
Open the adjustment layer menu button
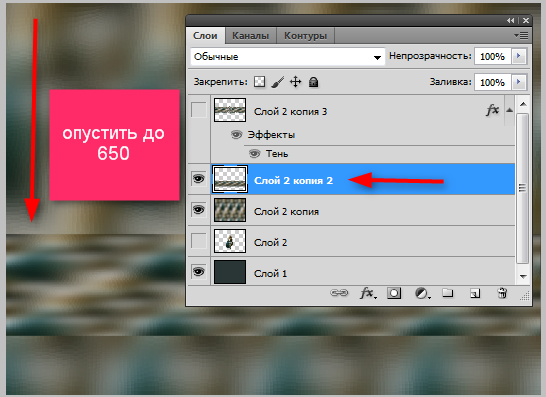[x=422, y=293]
